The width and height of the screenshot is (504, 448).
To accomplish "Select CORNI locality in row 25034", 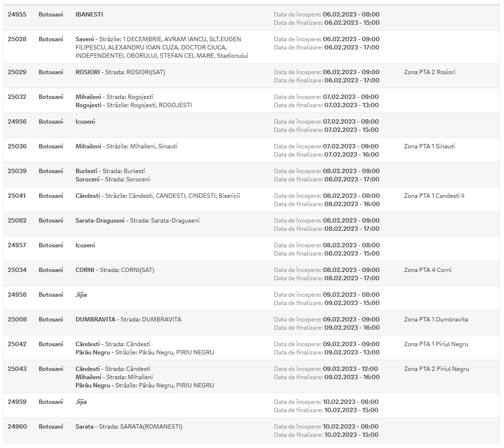I will point(85,270).
